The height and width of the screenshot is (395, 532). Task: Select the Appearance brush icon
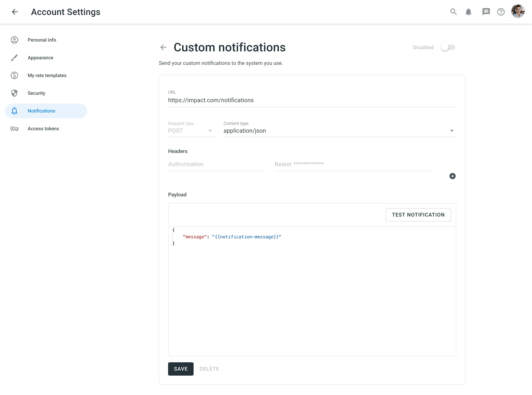point(14,58)
